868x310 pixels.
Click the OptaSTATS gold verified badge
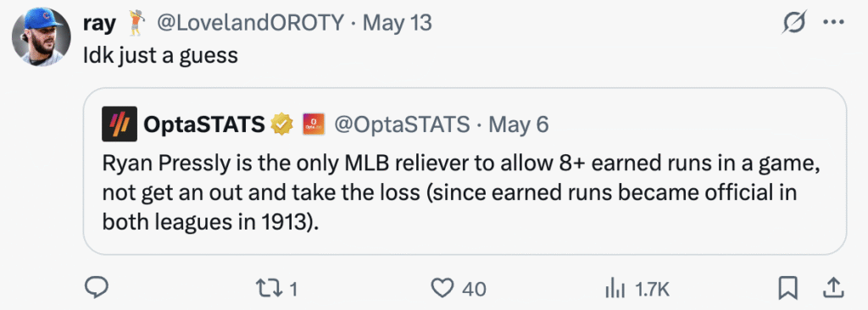point(282,125)
